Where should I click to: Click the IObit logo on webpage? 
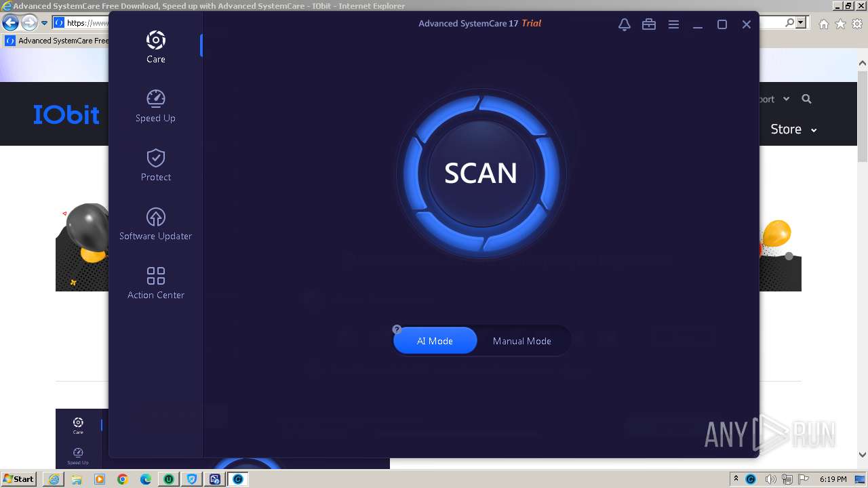(66, 114)
